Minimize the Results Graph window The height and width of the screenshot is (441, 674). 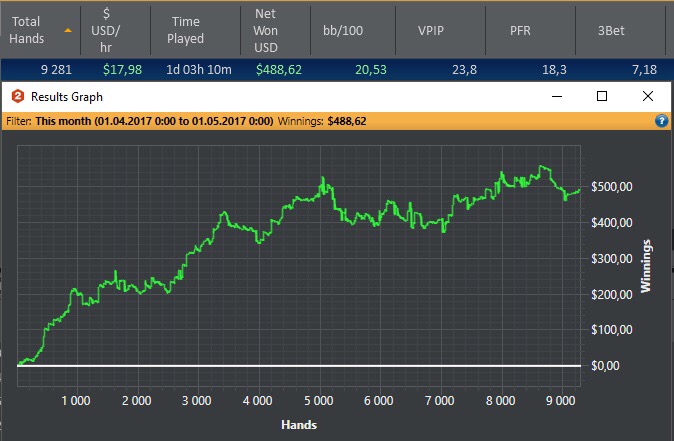[x=557, y=96]
